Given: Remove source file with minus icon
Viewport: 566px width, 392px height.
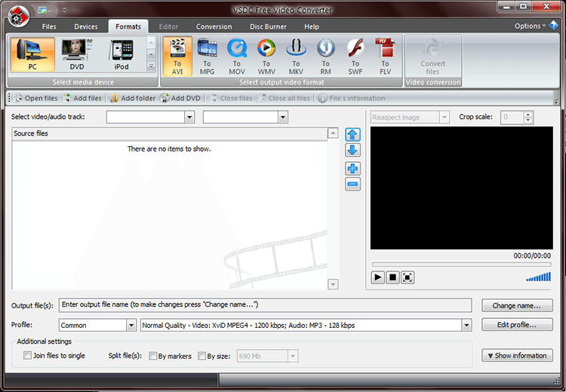Looking at the screenshot, I should pos(352,184).
